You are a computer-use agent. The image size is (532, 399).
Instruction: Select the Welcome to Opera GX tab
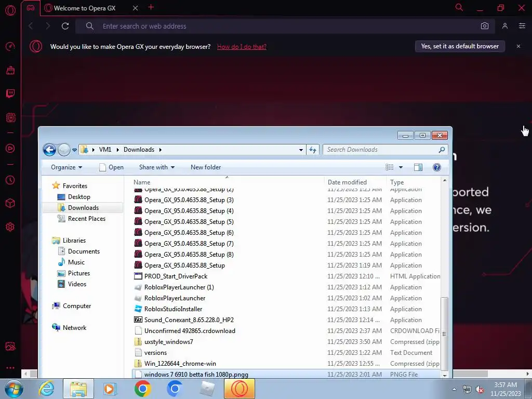tap(85, 8)
